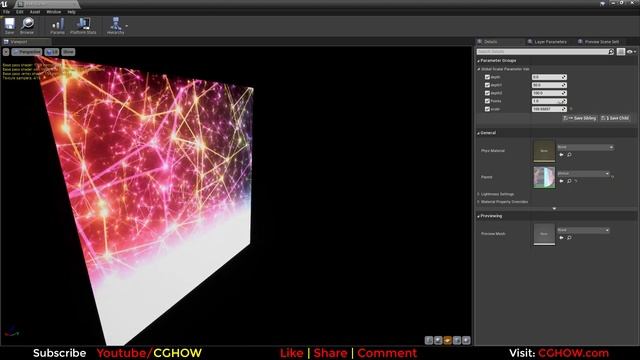
Task: Open the Phys Material asset dropdown
Action: click(585, 147)
